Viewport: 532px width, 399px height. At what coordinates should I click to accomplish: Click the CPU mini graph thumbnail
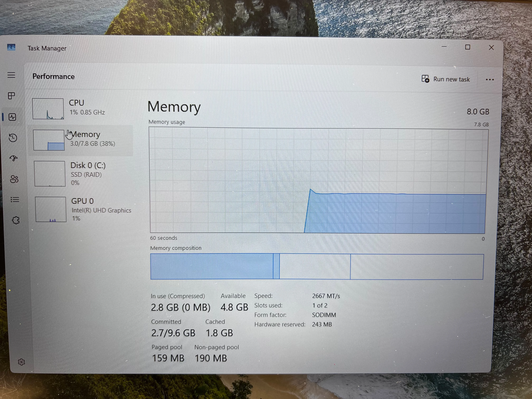tap(48, 109)
